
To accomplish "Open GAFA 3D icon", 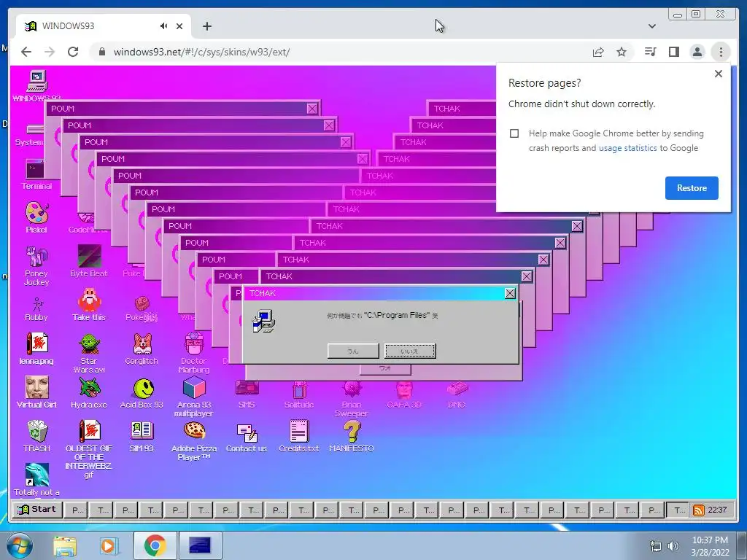I will click(x=404, y=394).
